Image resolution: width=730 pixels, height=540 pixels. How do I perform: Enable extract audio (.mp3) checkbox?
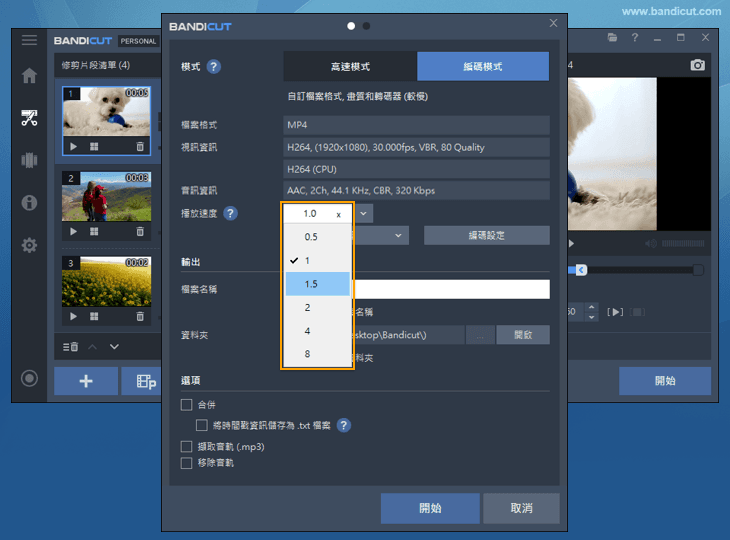(x=186, y=446)
